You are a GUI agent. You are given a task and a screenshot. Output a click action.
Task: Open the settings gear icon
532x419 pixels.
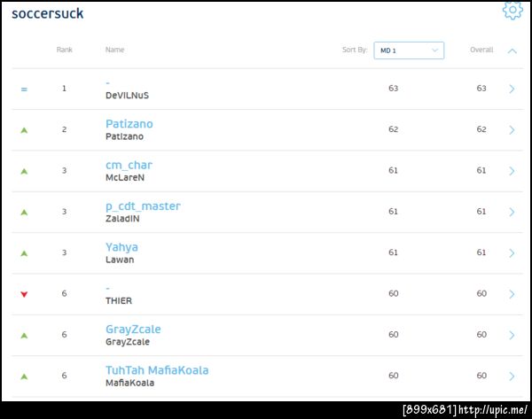[512, 11]
